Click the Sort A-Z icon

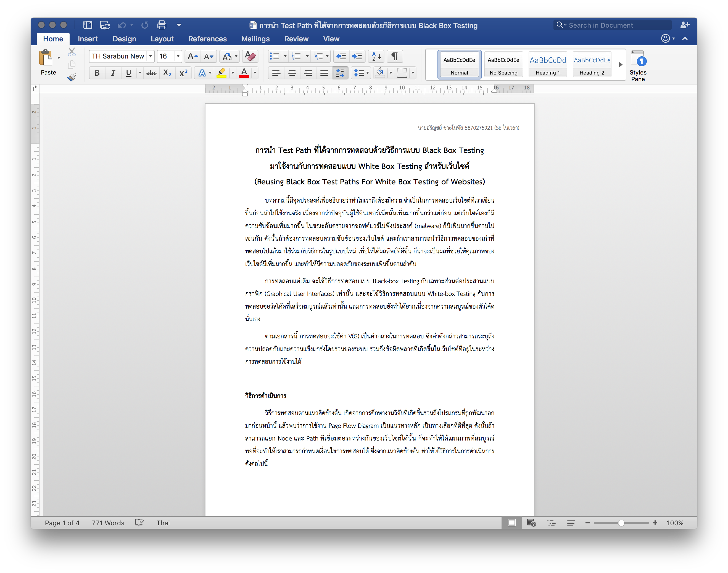point(376,56)
